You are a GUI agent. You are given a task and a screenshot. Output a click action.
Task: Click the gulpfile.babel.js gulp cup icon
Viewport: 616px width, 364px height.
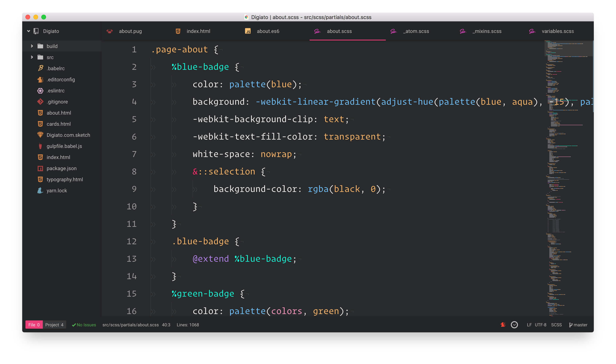(x=40, y=146)
